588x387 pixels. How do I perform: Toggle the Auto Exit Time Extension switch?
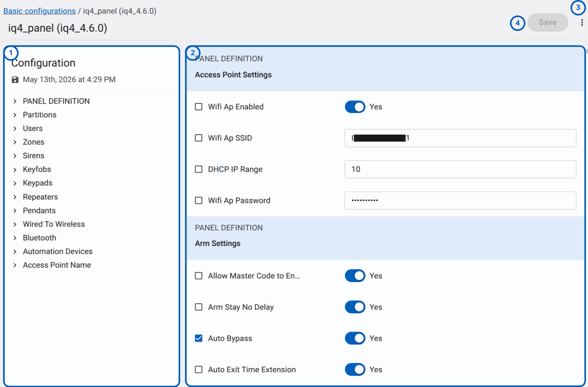(x=355, y=370)
